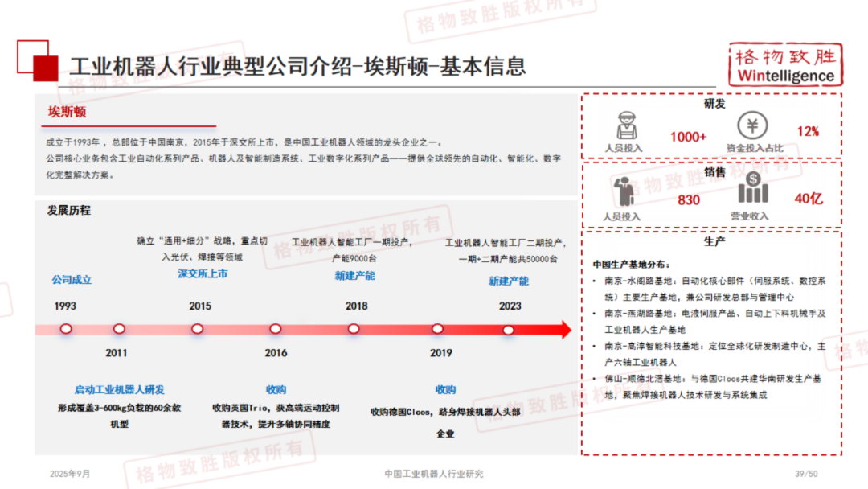
Task: Click the 资金投入占比 label
Action: 755,149
